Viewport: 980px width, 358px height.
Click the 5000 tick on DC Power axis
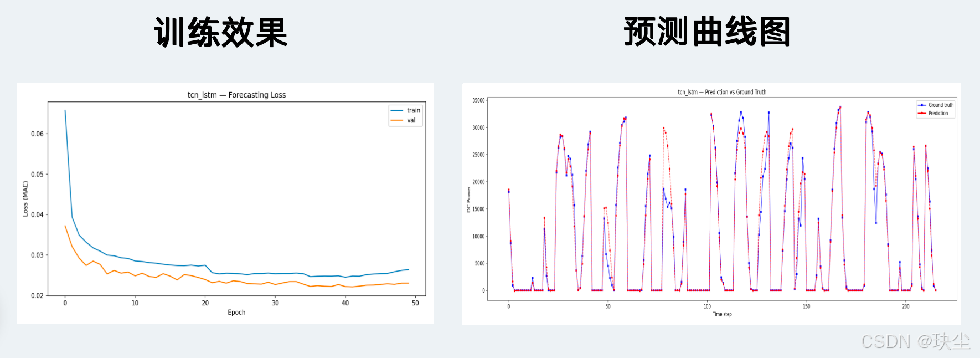479,263
